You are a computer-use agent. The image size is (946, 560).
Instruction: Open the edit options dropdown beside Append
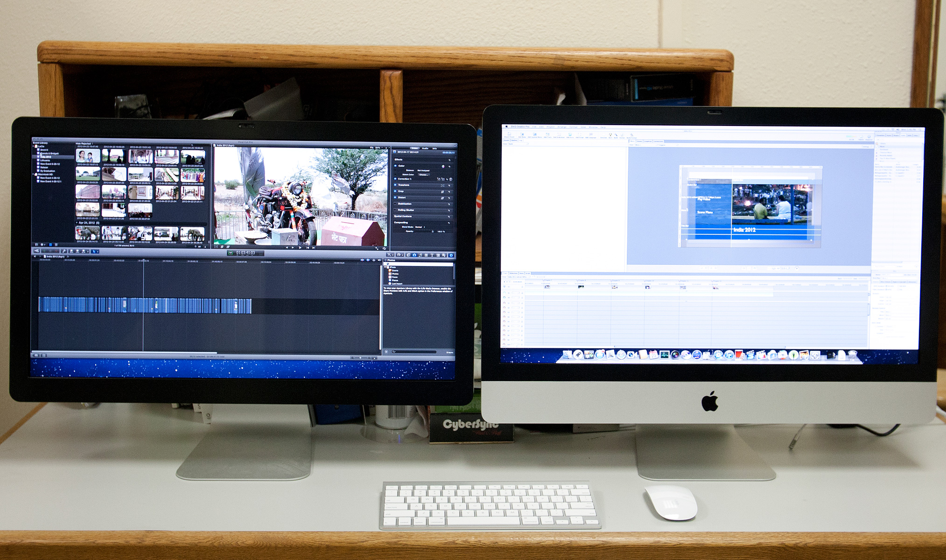88,251
